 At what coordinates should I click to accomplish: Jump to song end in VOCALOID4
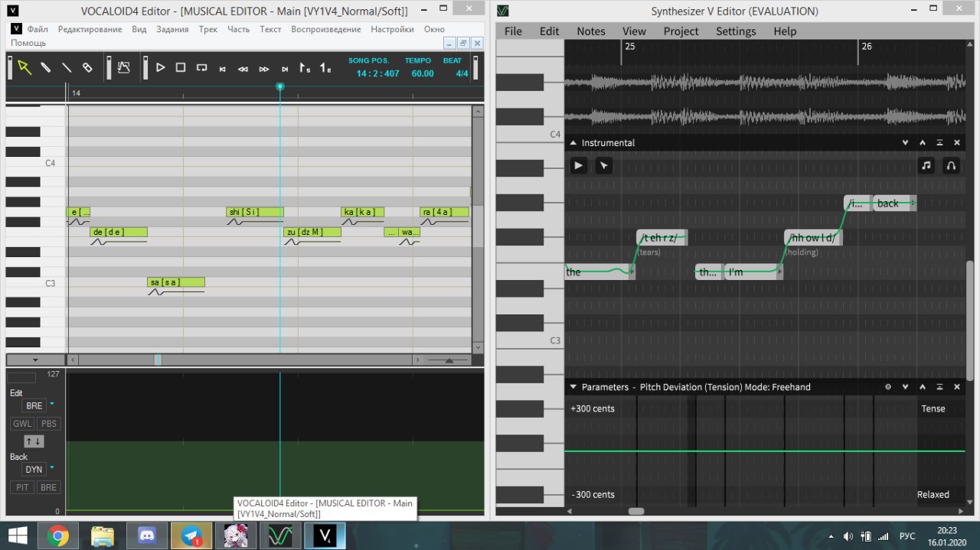point(285,69)
